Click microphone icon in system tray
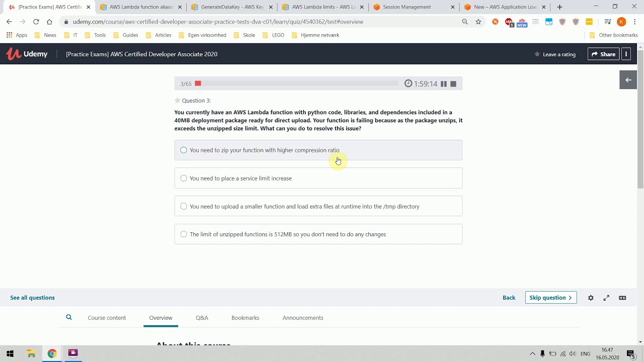The height and width of the screenshot is (362, 644). tap(542, 354)
